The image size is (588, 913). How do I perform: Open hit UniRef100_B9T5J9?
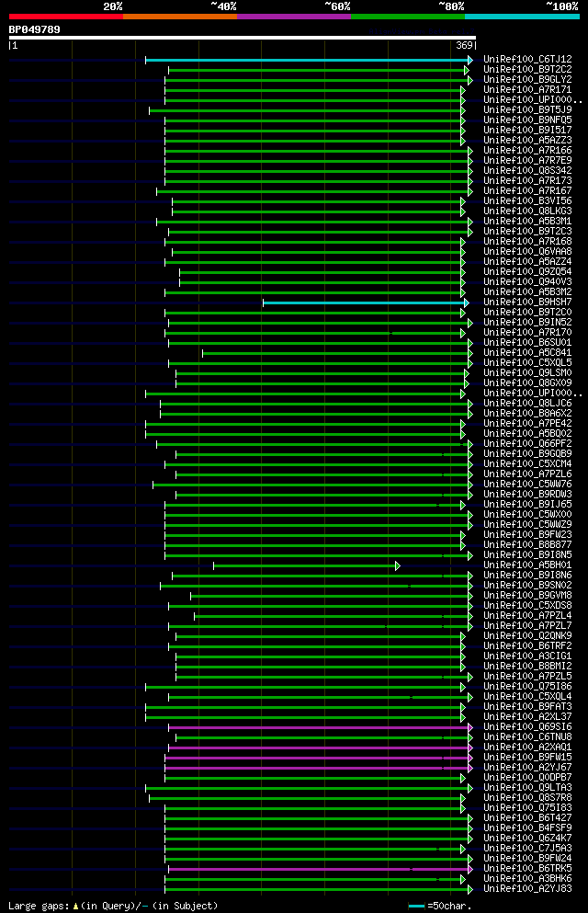(527, 110)
